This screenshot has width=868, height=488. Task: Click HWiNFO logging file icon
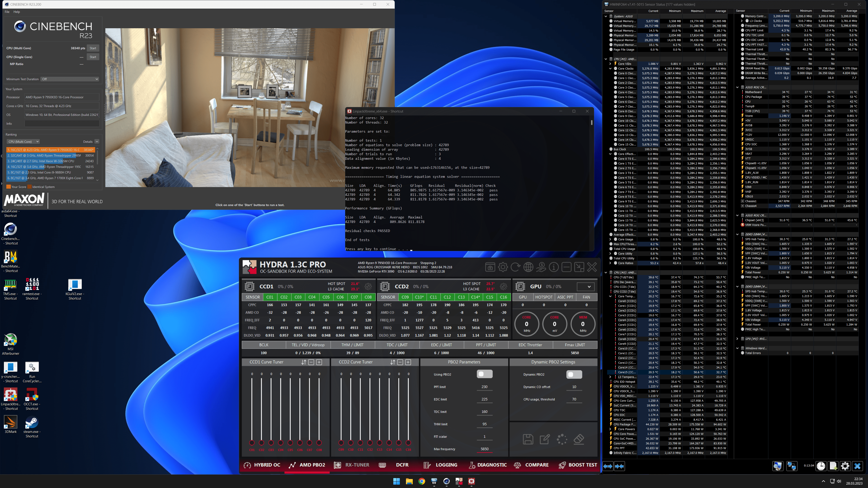click(833, 466)
